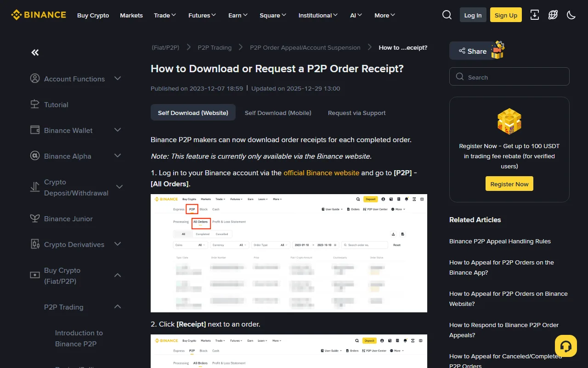
Task: Open the Futures dropdown menu
Action: point(202,15)
